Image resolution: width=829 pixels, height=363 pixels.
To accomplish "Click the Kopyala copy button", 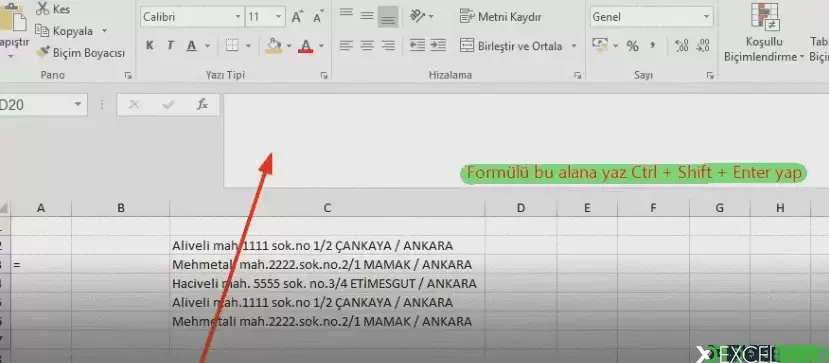I will 65,31.
